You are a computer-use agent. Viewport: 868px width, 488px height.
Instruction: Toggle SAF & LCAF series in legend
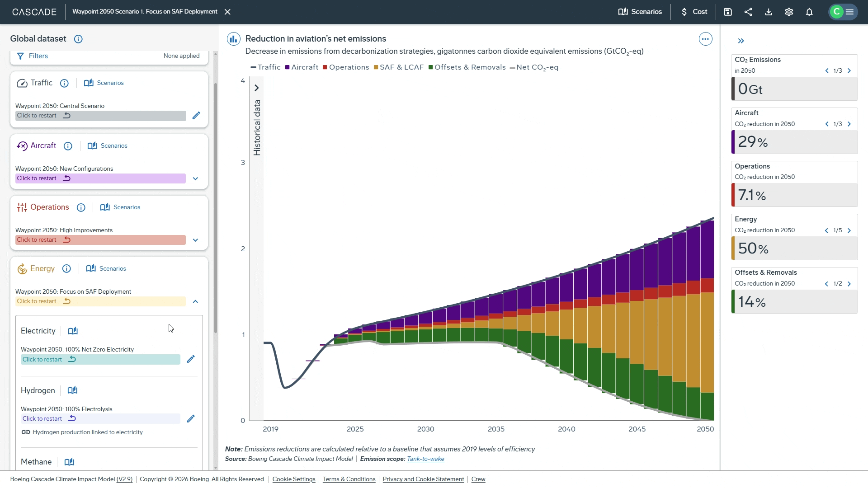[x=399, y=67]
